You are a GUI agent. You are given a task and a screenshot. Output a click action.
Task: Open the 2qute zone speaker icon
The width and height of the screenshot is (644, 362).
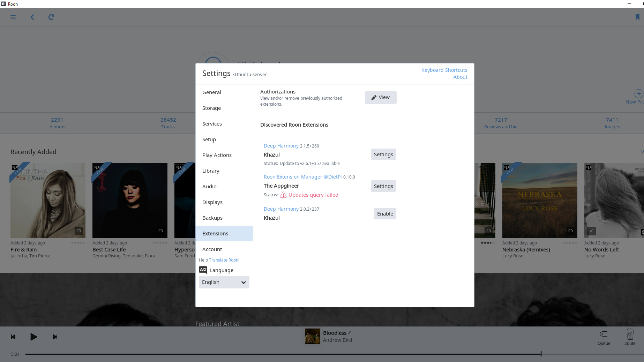[x=630, y=334]
